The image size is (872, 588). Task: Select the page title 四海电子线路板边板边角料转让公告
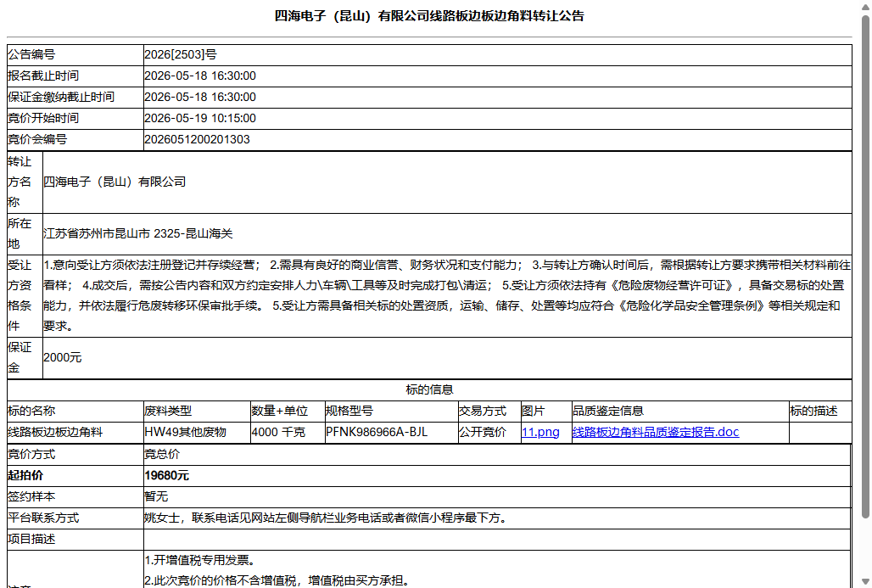click(x=429, y=16)
